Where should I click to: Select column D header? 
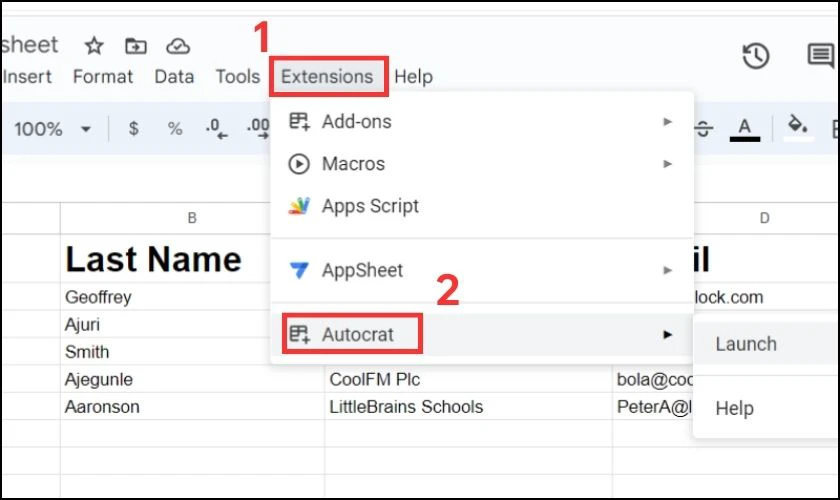click(x=764, y=218)
